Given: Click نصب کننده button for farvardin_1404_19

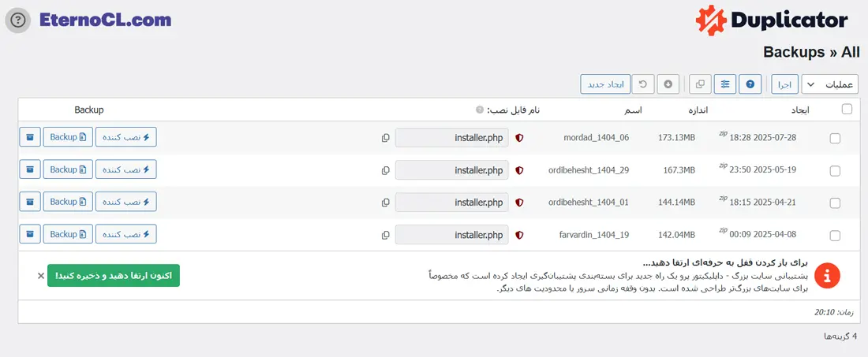Looking at the screenshot, I should [126, 234].
